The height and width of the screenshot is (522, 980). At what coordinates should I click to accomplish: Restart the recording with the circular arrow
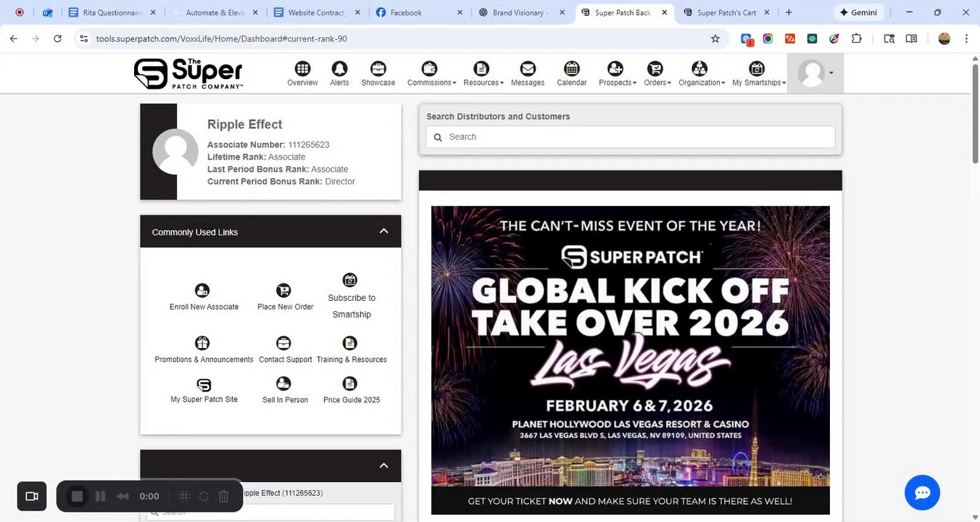coord(204,497)
